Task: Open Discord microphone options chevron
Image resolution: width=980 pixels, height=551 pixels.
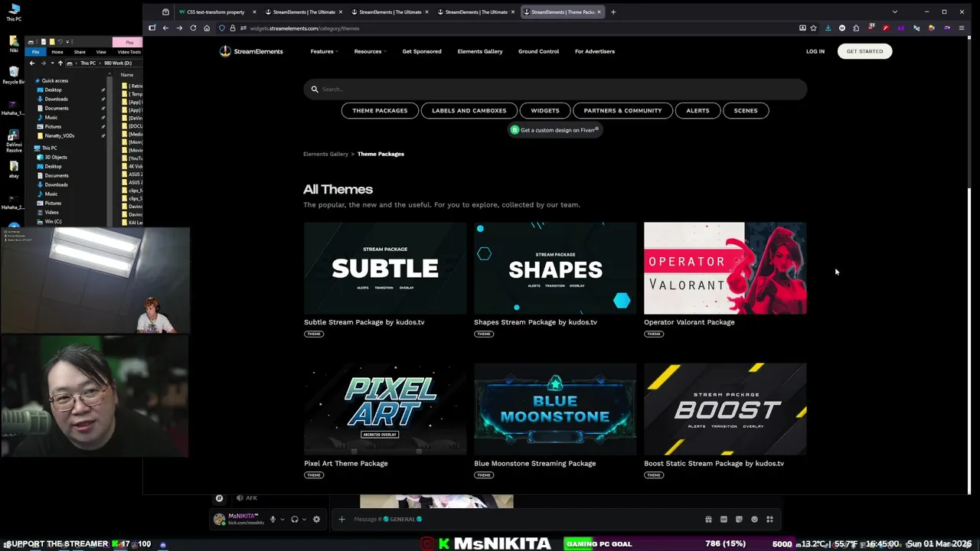Action: pyautogui.click(x=282, y=519)
